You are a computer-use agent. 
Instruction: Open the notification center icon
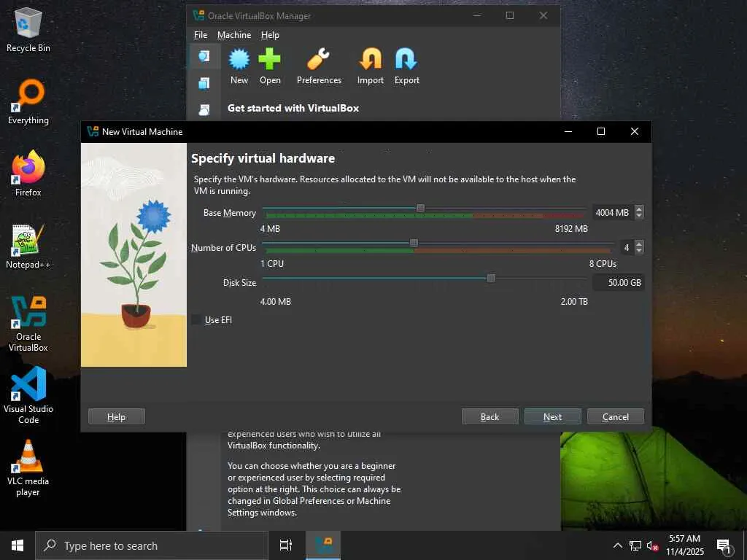724,545
